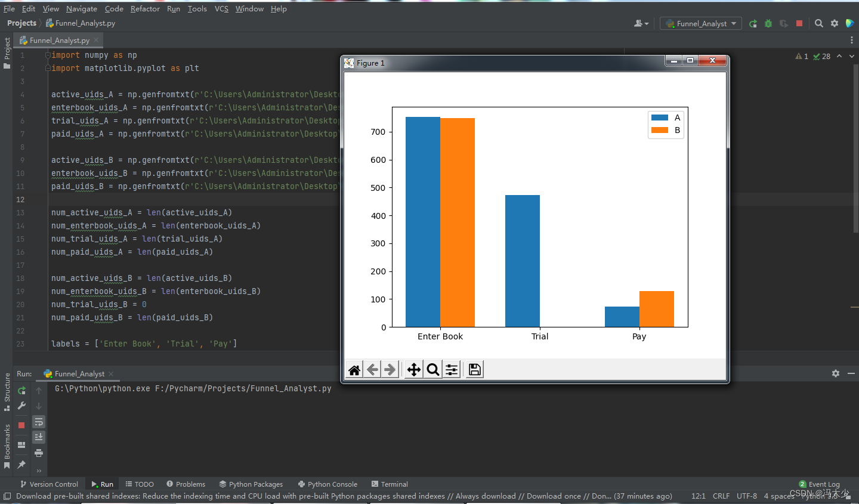Image resolution: width=859 pixels, height=504 pixels.
Task: Change line separator CRLF in status bar
Action: point(721,496)
